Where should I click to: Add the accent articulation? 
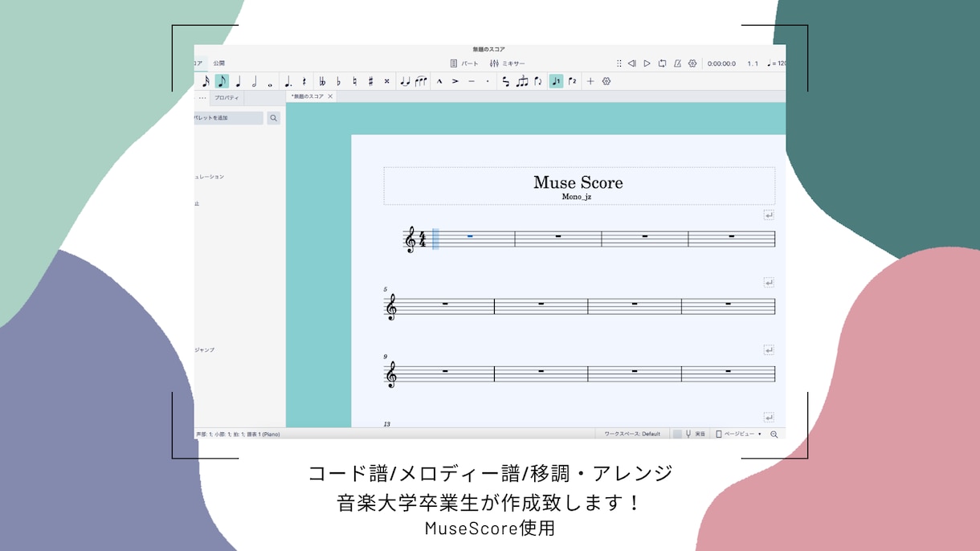(455, 81)
